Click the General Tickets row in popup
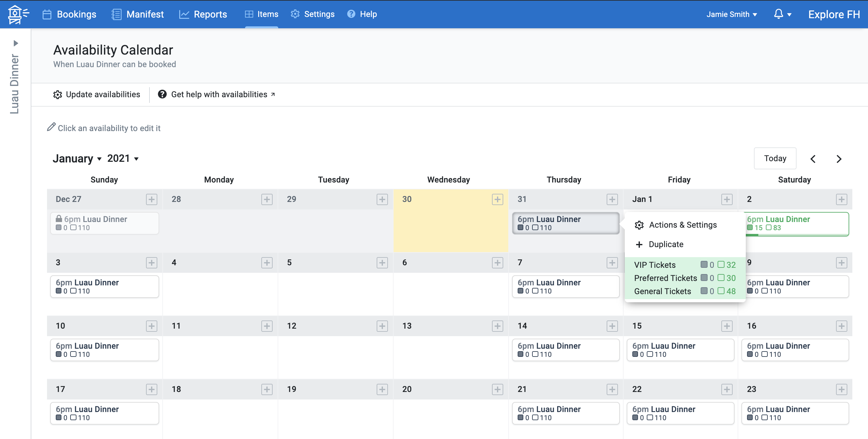This screenshot has width=868, height=439. [685, 291]
